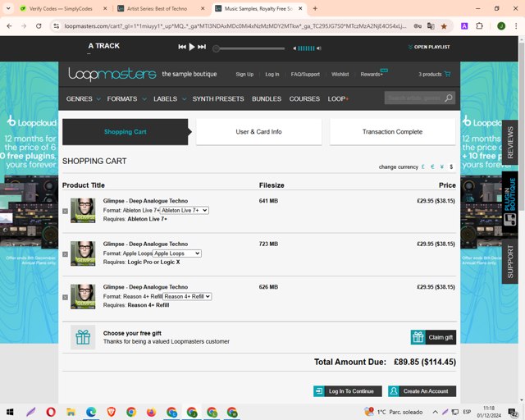The width and height of the screenshot is (525, 420).
Task: Reload the page
Action: pos(39,25)
